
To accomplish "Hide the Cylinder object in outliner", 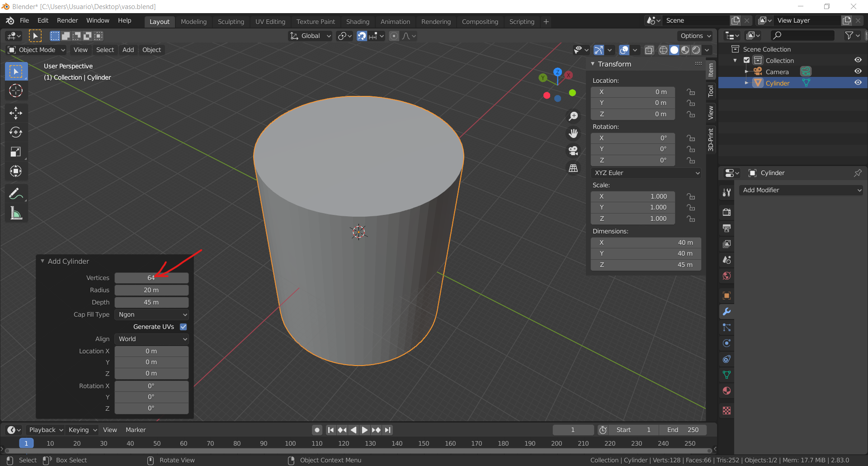I will 858,83.
